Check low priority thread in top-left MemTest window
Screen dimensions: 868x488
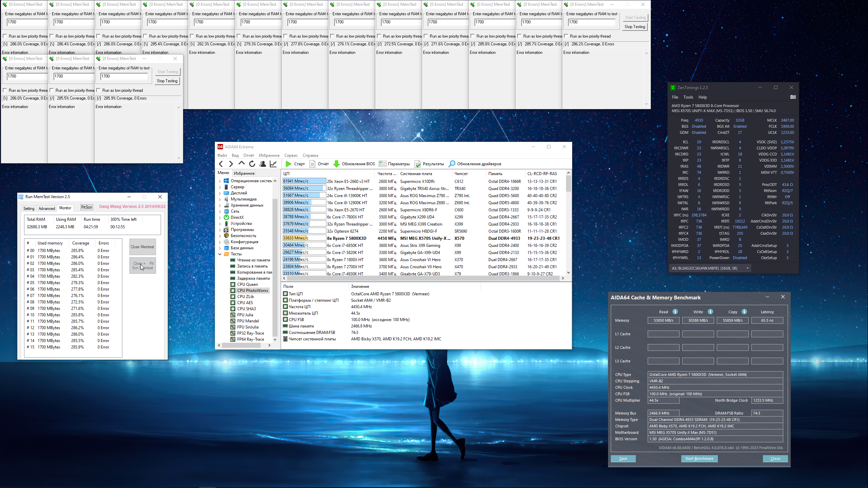pyautogui.click(x=5, y=36)
